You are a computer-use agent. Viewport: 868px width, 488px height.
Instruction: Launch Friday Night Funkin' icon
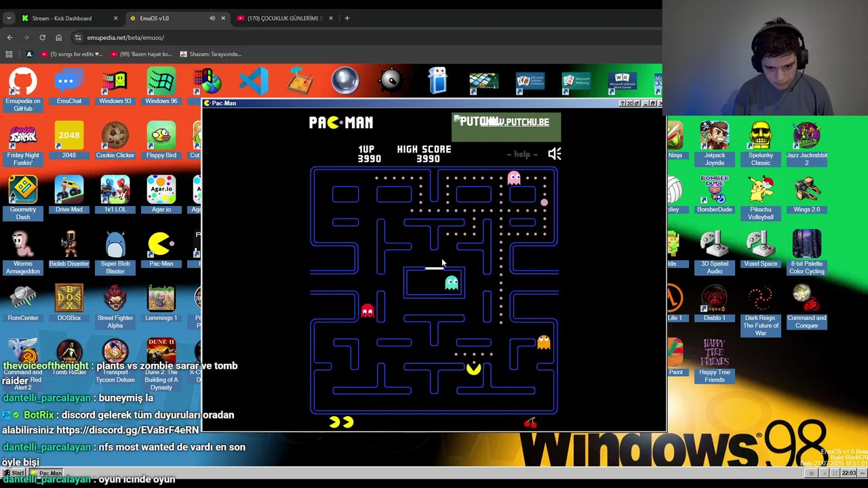point(23,144)
